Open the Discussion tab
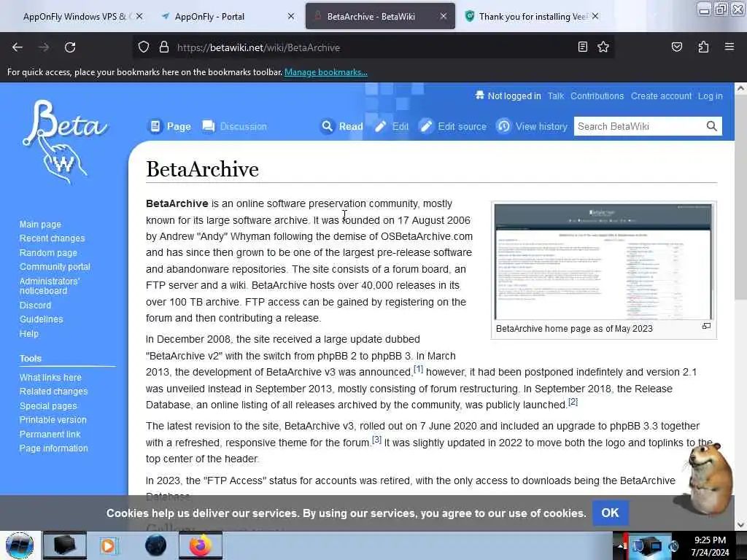 [x=234, y=126]
